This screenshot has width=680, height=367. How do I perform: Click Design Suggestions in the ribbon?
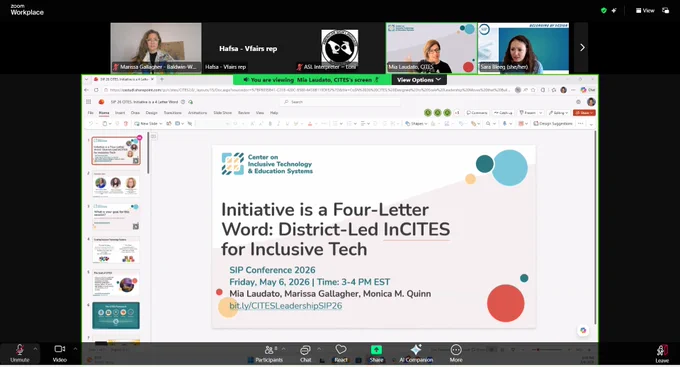(x=553, y=124)
